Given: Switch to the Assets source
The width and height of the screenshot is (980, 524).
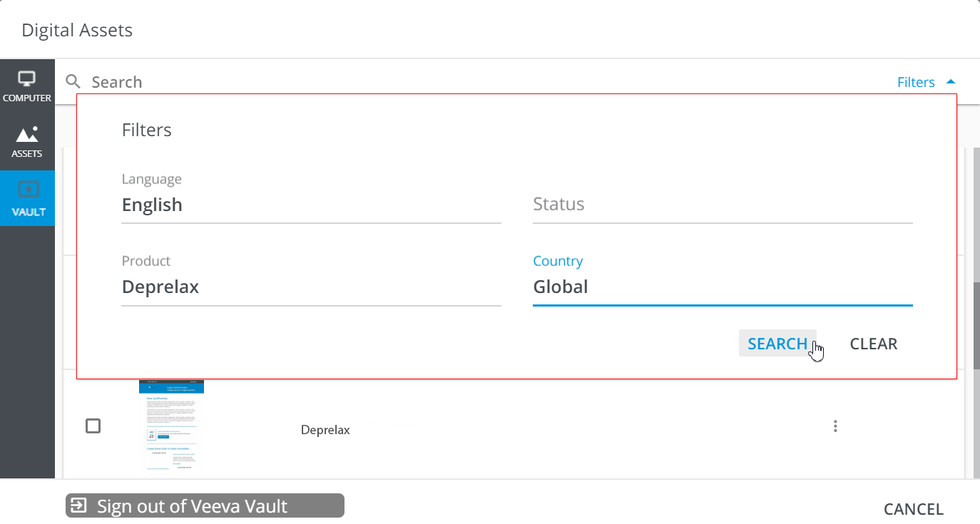Looking at the screenshot, I should point(27,142).
